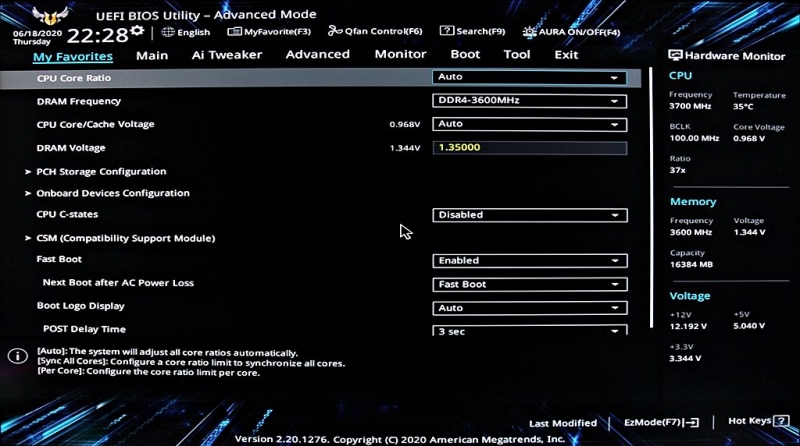Open the POST Delay Time dropdown
The width and height of the screenshot is (800, 446).
click(x=530, y=330)
